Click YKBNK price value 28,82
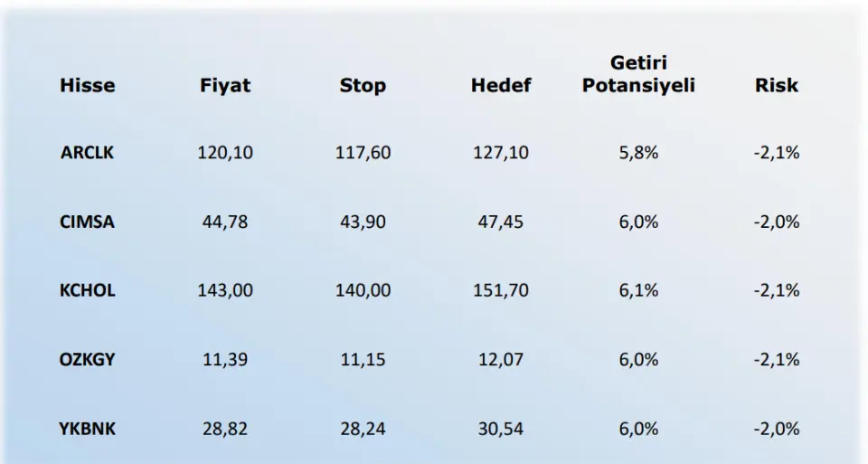The width and height of the screenshot is (868, 464). pyautogui.click(x=225, y=429)
